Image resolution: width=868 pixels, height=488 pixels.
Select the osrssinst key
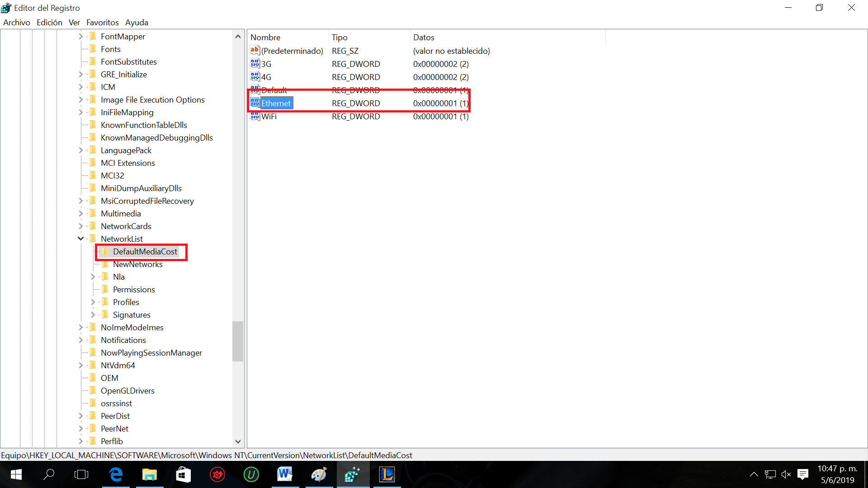(x=116, y=404)
